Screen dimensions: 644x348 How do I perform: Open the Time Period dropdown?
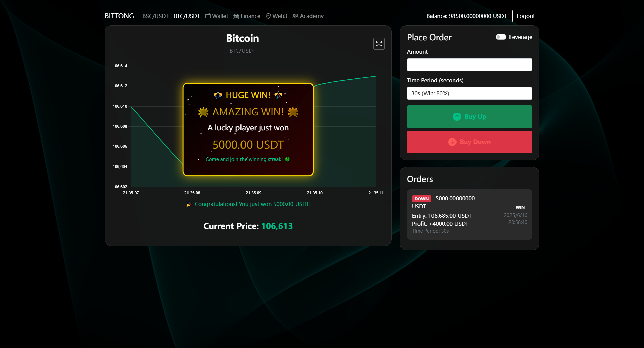pos(469,93)
